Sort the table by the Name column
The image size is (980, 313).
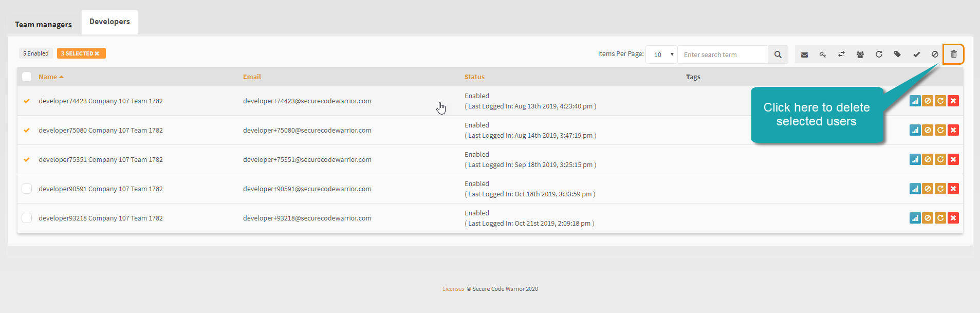tap(51, 77)
